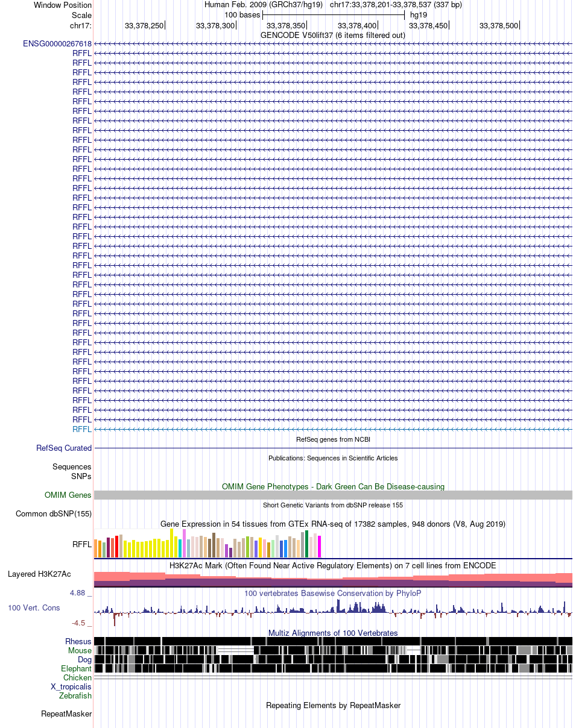Click 'Publications: Sequences in Scientific Articles' title
Screen dimensions: 573x728
333,458
